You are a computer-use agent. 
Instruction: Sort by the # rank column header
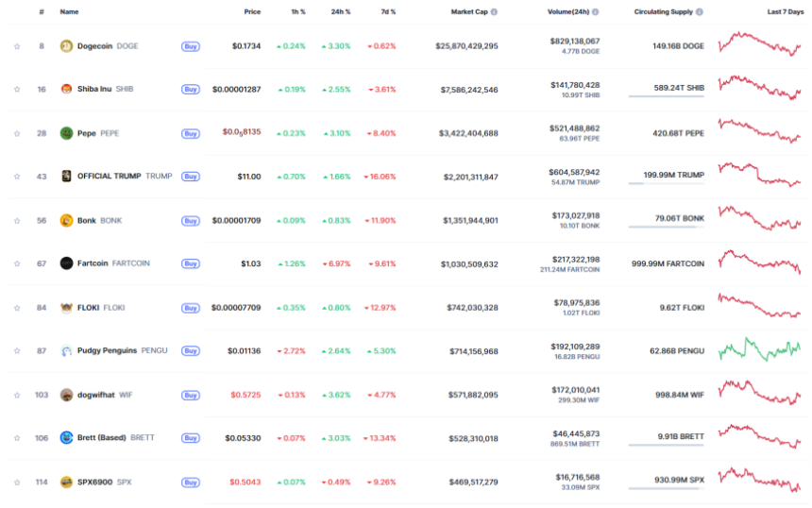point(41,12)
